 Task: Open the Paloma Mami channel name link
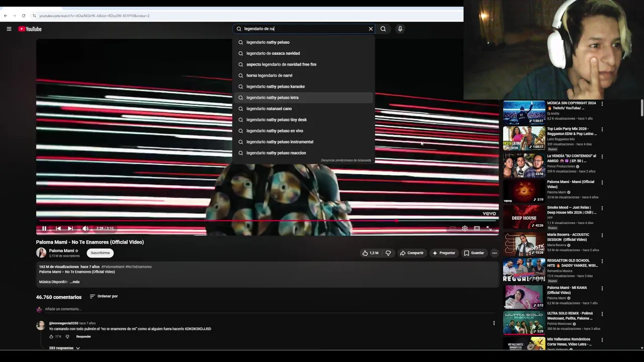(x=61, y=250)
